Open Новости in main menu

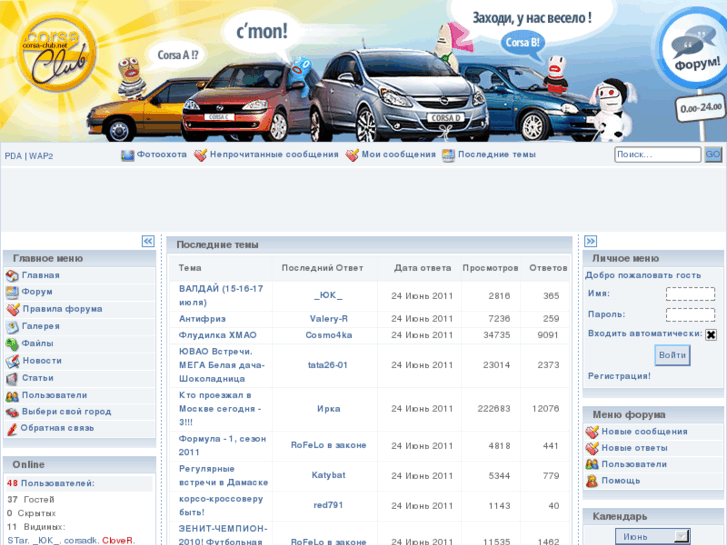point(42,360)
